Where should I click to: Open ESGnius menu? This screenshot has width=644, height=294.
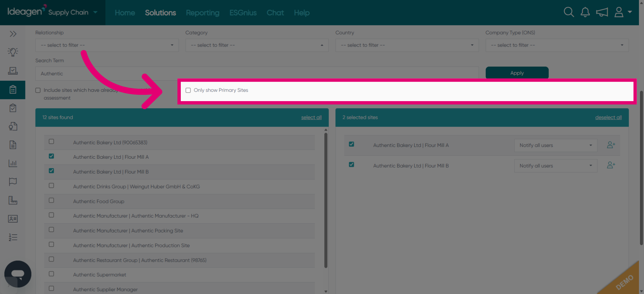point(243,13)
